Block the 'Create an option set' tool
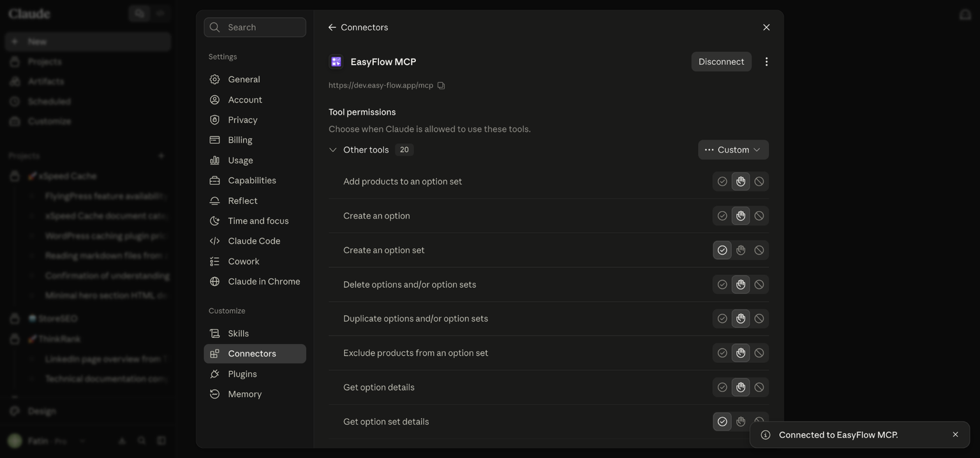Viewport: 980px width, 458px height. click(x=759, y=251)
